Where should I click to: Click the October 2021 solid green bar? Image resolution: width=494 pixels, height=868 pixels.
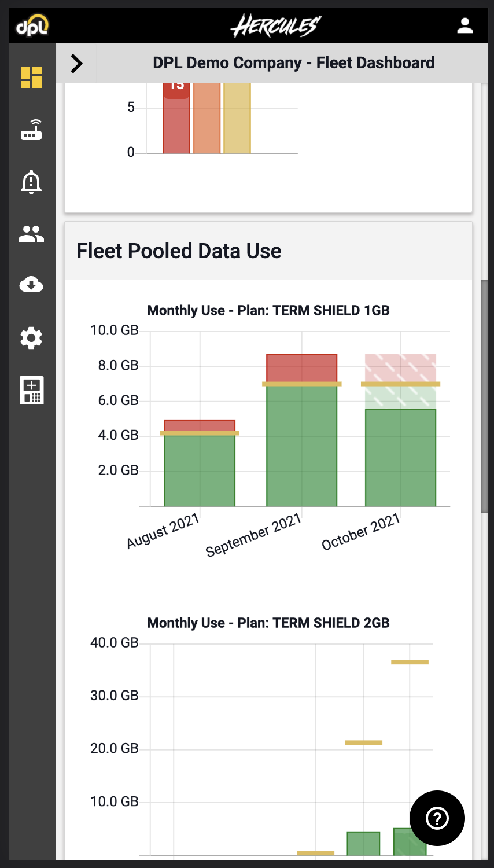click(x=400, y=458)
